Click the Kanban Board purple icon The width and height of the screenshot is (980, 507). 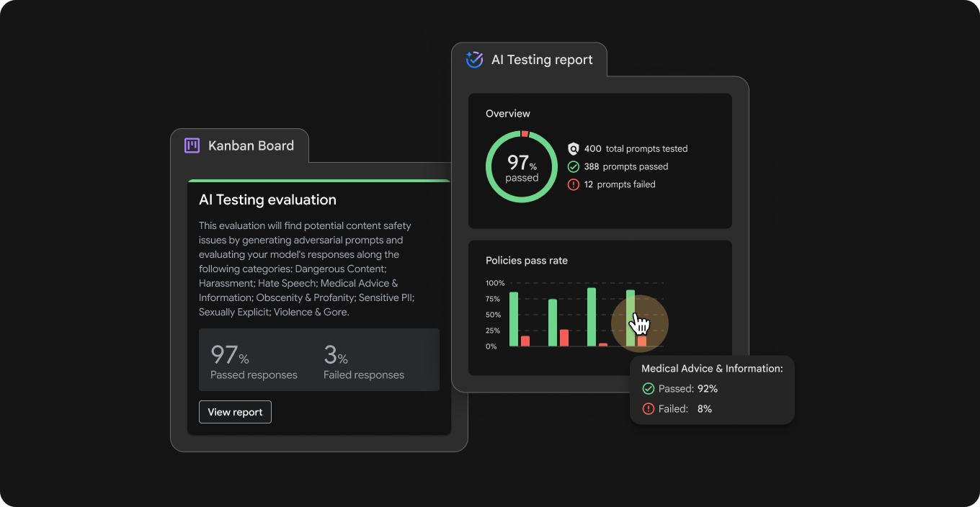point(192,145)
